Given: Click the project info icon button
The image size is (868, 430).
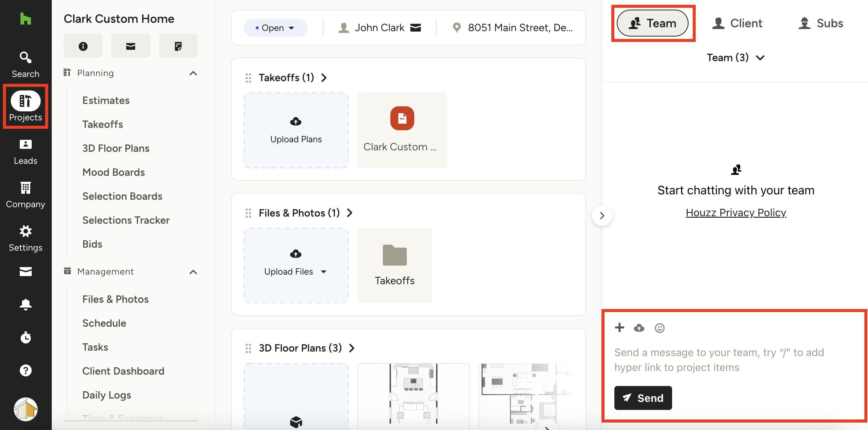Looking at the screenshot, I should 83,46.
